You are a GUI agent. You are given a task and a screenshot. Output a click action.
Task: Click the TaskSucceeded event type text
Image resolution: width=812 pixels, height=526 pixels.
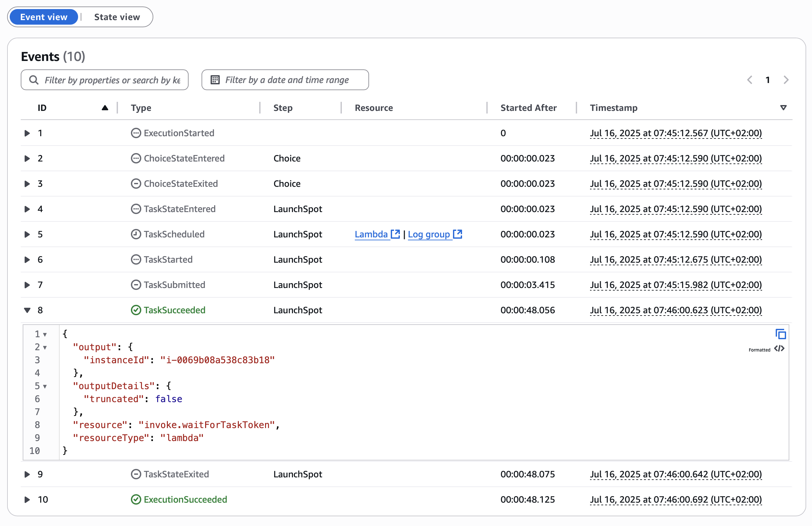click(x=174, y=310)
